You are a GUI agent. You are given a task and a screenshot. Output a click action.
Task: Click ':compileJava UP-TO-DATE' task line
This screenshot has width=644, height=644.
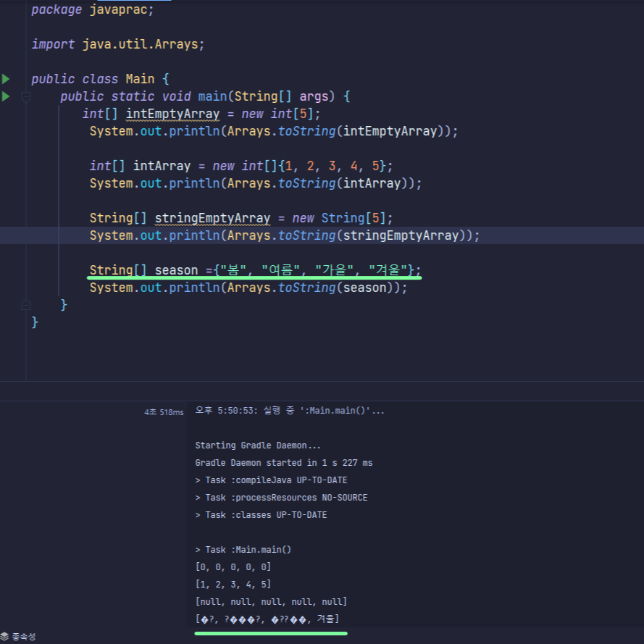pyautogui.click(x=271, y=480)
